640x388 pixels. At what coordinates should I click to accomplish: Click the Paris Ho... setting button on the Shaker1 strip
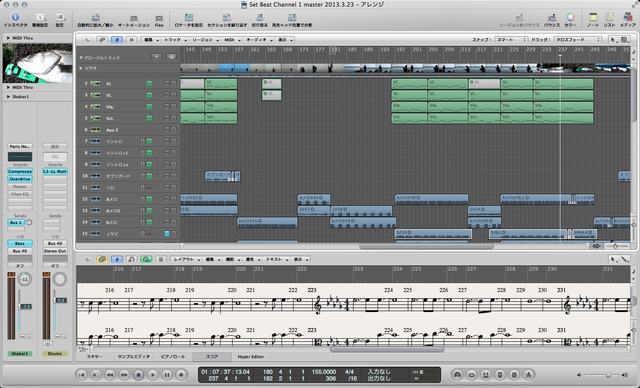click(20, 146)
